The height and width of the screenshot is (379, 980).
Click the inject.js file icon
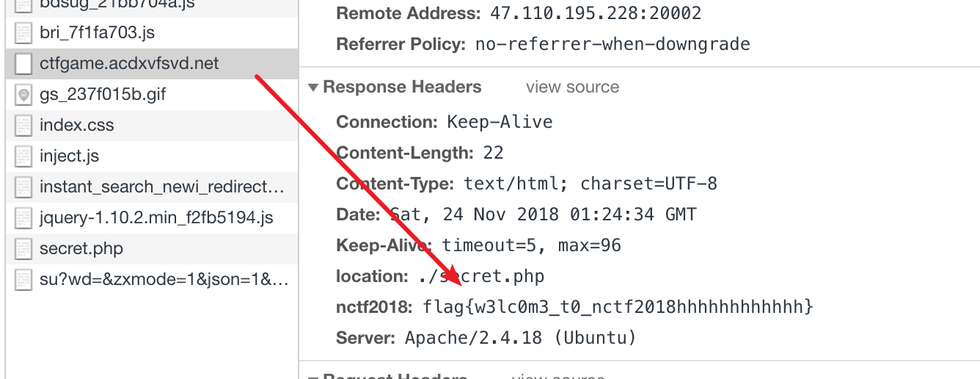coord(24,156)
